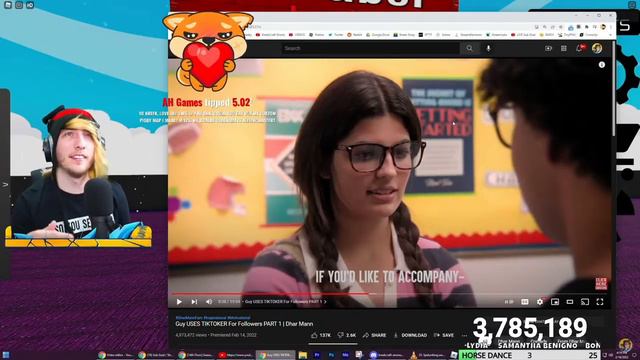
Task: Save the video to a playlist
Action: [444, 335]
